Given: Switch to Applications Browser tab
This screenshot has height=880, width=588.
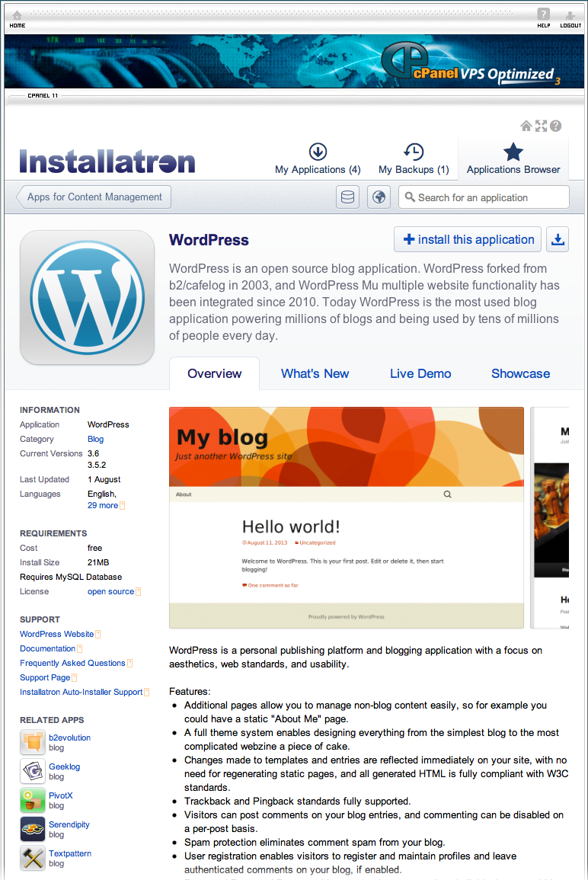Looking at the screenshot, I should point(513,159).
